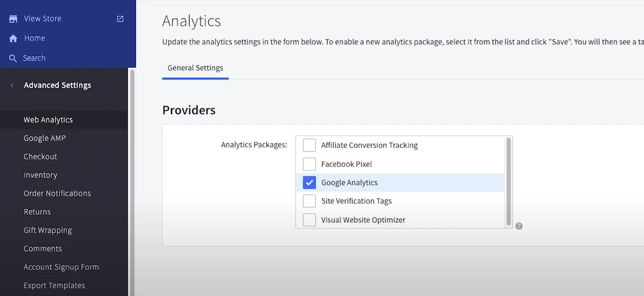This screenshot has height=296, width=644.
Task: Enable Site Verification Tags checkbox
Action: pos(309,201)
